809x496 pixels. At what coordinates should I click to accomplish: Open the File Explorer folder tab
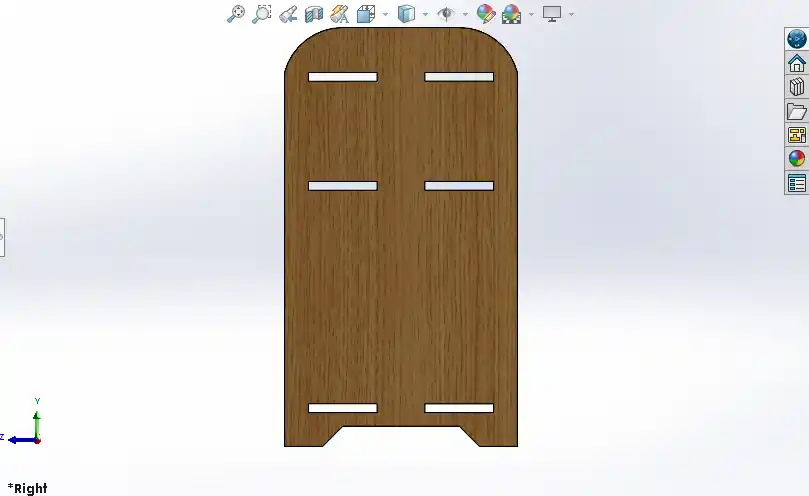click(797, 111)
